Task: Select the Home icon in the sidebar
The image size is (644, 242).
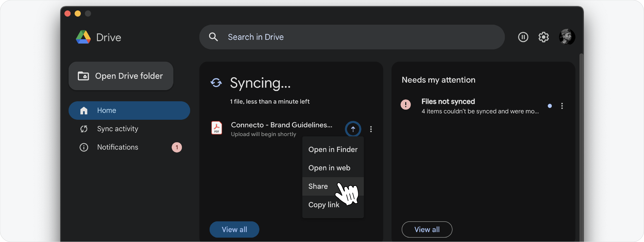Action: tap(84, 110)
